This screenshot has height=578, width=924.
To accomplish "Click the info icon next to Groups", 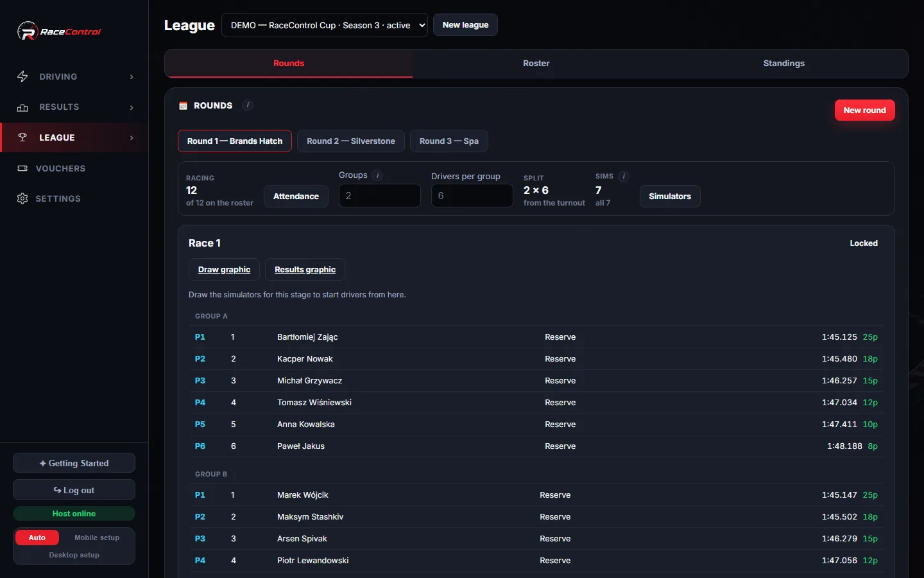I will 377,175.
